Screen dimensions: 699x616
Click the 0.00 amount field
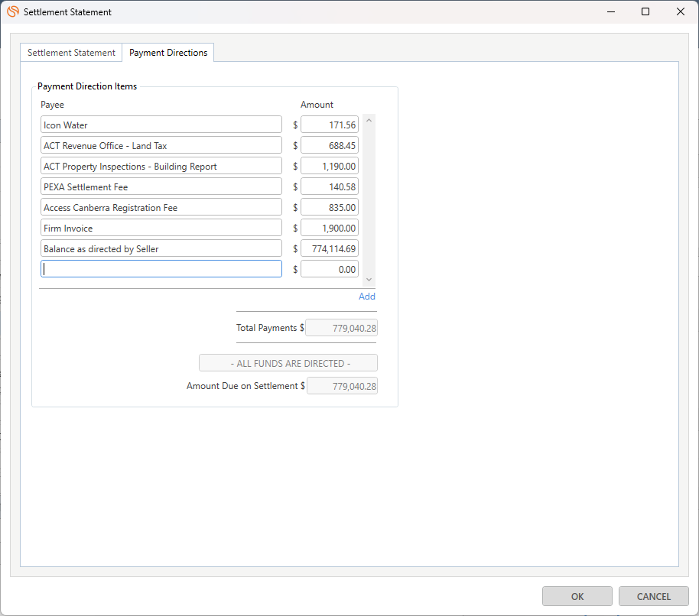330,269
